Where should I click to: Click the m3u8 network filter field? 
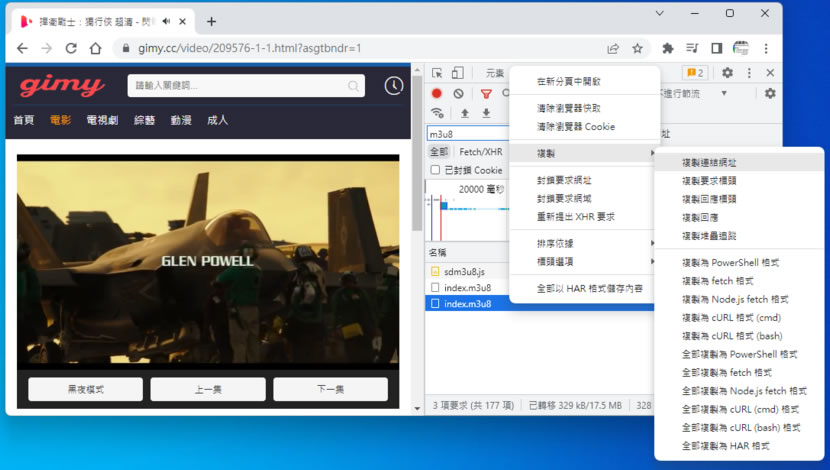click(467, 134)
